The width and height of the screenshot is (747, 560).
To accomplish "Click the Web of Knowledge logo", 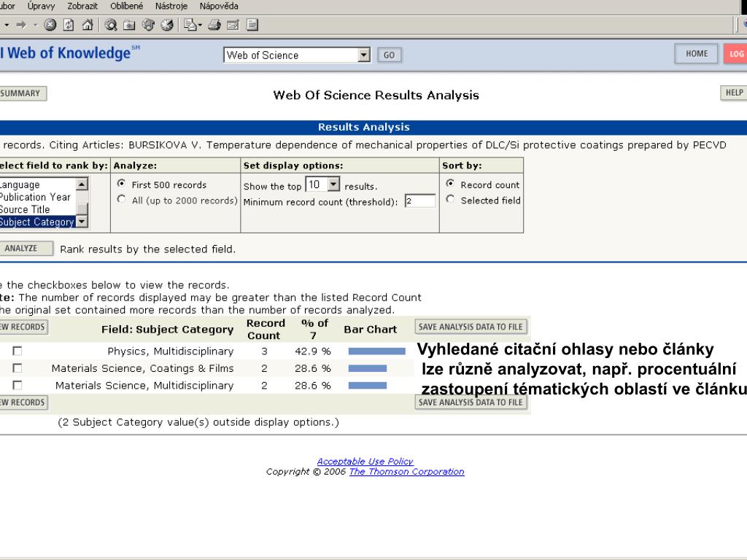I will pyautogui.click(x=69, y=52).
